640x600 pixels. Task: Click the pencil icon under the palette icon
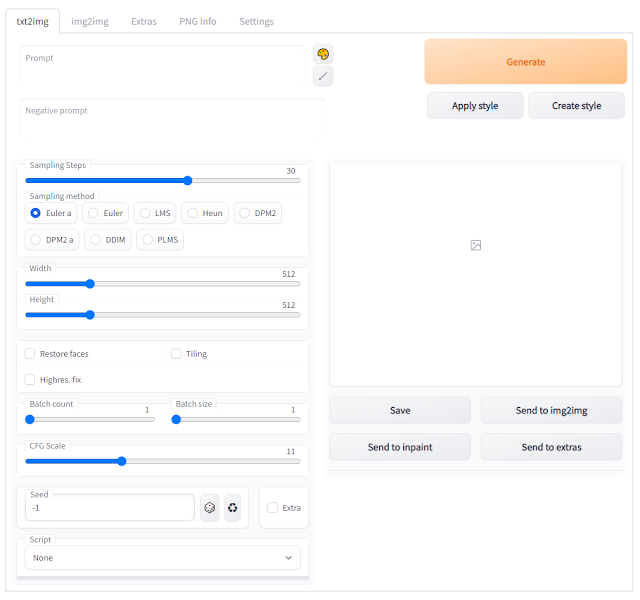[x=323, y=76]
